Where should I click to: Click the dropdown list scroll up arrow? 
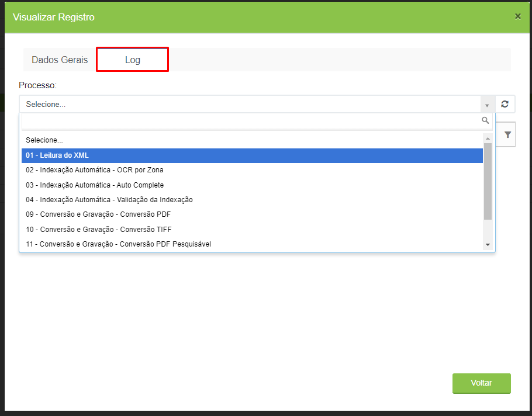488,138
